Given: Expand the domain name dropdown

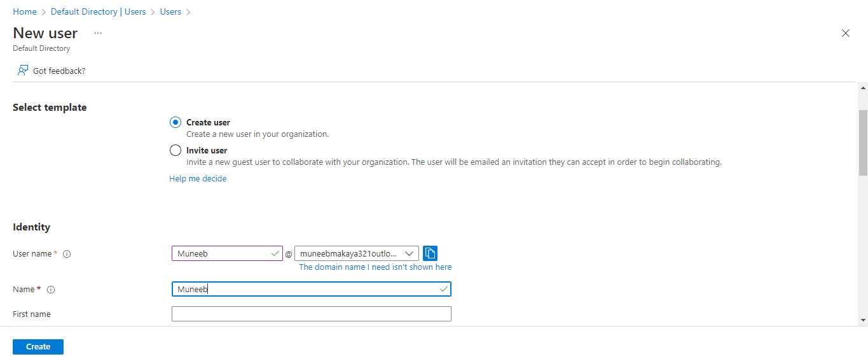Looking at the screenshot, I should (409, 253).
